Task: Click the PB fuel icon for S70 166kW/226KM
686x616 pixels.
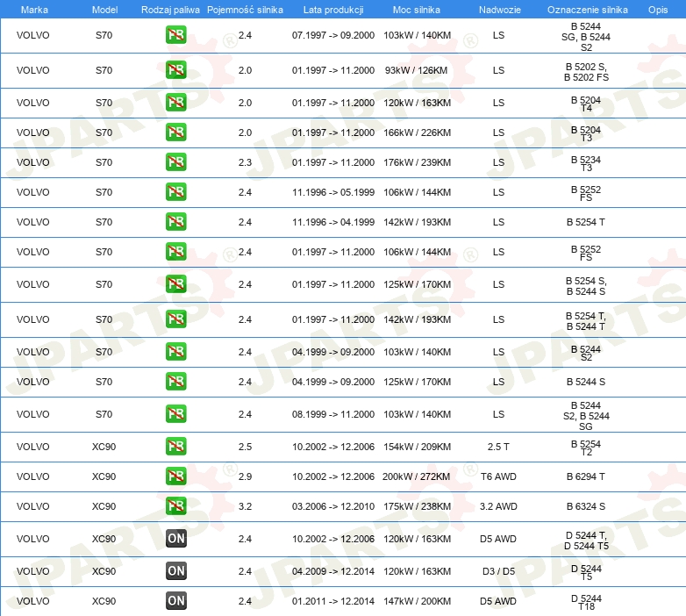Action: (x=175, y=133)
